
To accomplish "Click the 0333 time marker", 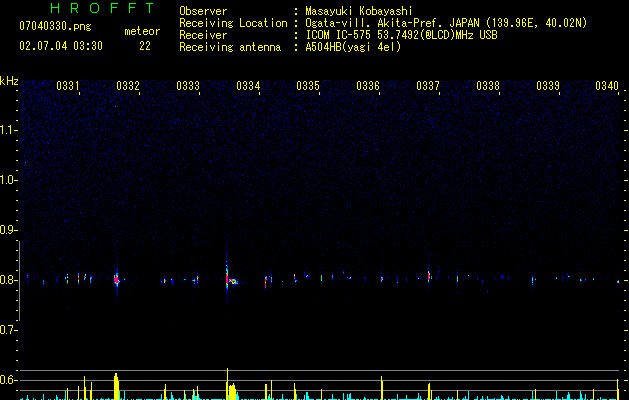I will [x=188, y=86].
